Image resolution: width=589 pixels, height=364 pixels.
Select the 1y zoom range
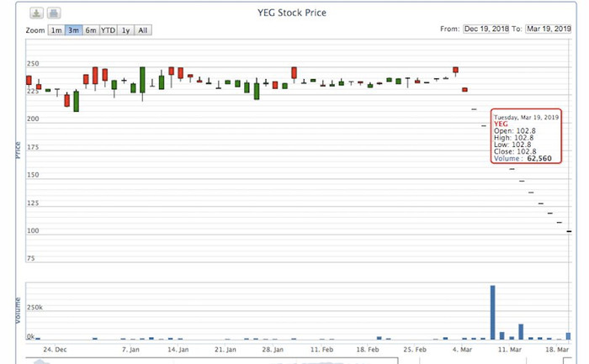tap(126, 30)
